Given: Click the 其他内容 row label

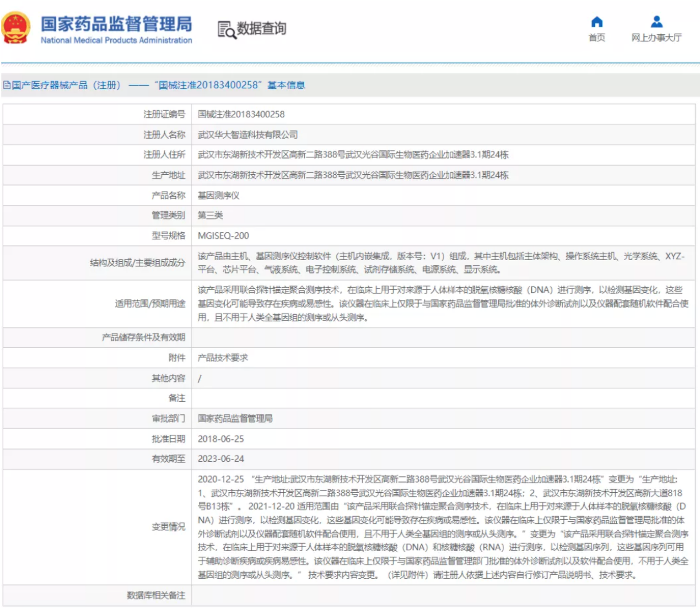Looking at the screenshot, I should 168,378.
